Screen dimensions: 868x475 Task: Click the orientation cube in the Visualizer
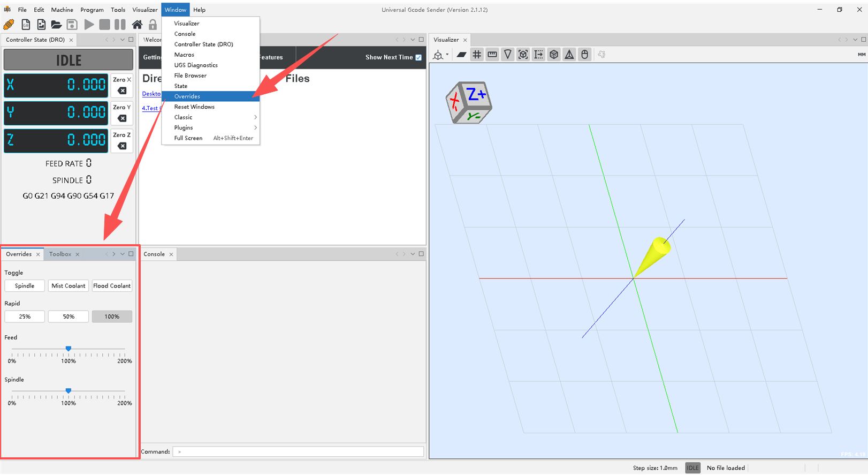coord(469,102)
